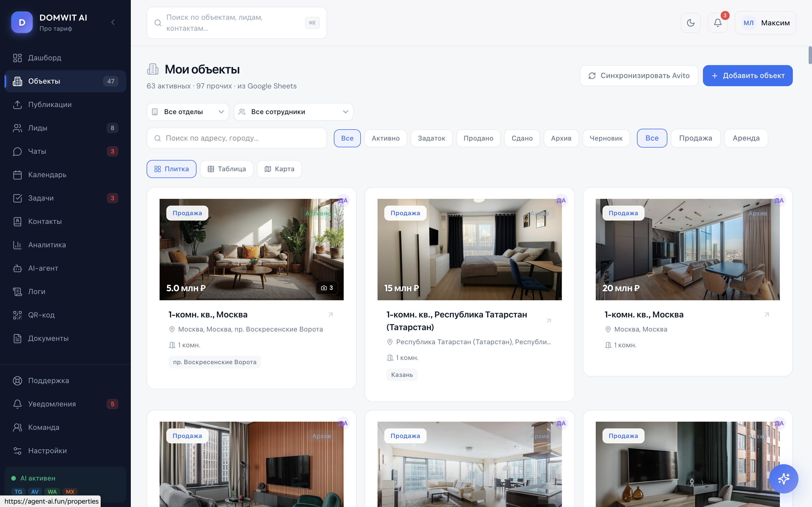Expand Все отделы dropdown
Viewport: 812px width, 507px height.
tap(187, 112)
